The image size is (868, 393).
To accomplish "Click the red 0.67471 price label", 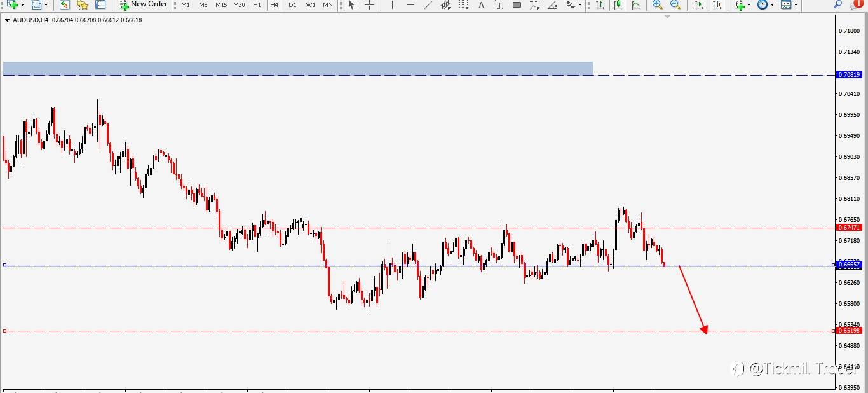I will [849, 227].
